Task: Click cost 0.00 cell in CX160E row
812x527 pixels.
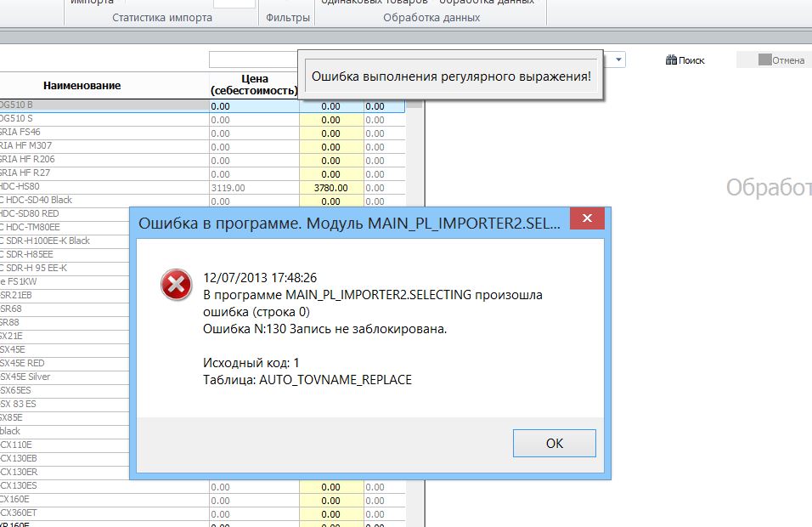Action: coord(254,501)
